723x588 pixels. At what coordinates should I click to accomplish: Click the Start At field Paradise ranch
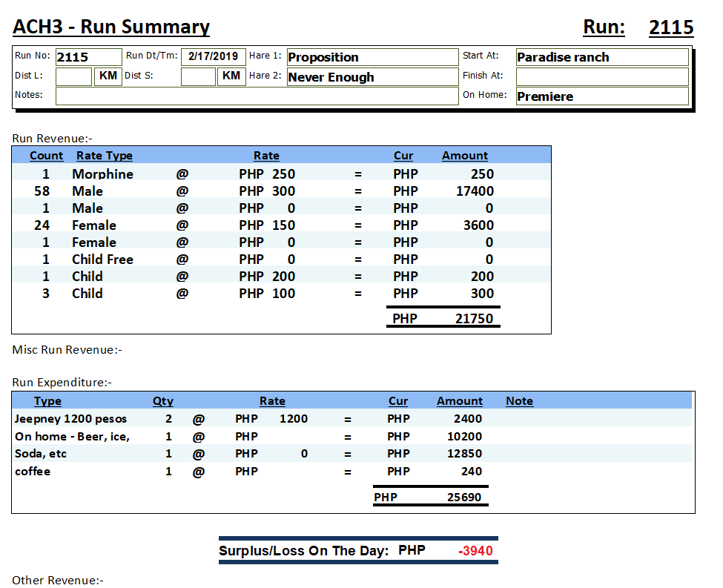click(x=601, y=57)
